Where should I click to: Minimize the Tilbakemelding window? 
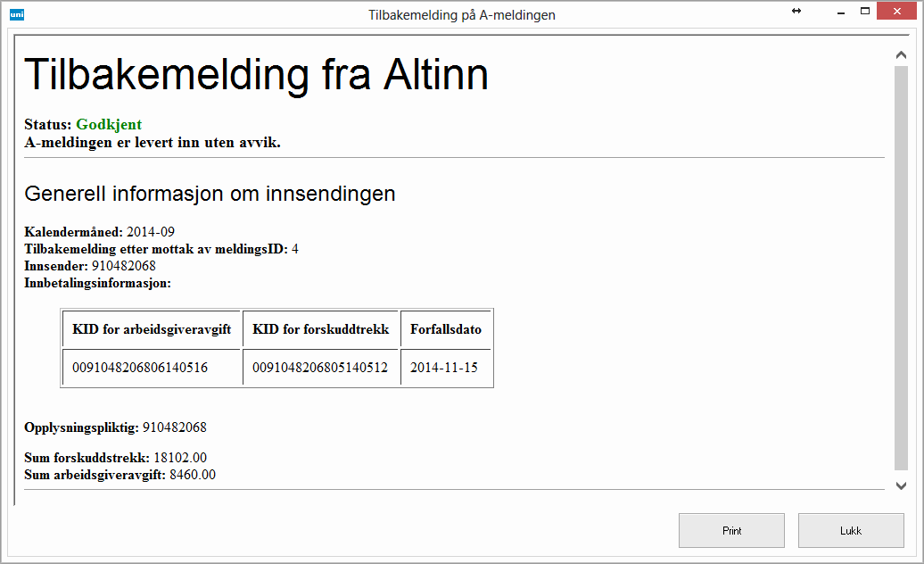839,12
